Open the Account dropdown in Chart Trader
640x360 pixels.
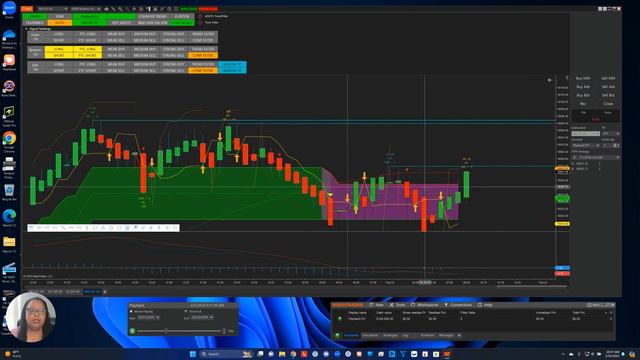(585, 145)
